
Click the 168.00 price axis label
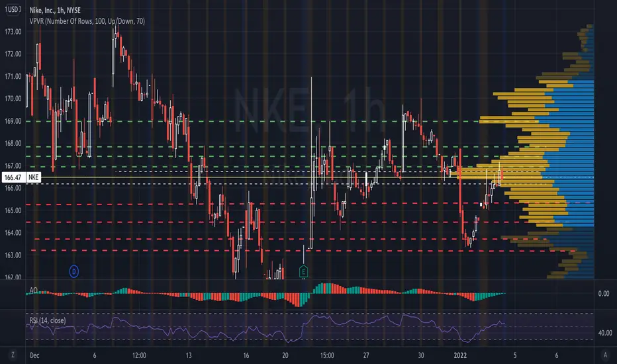click(x=13, y=143)
